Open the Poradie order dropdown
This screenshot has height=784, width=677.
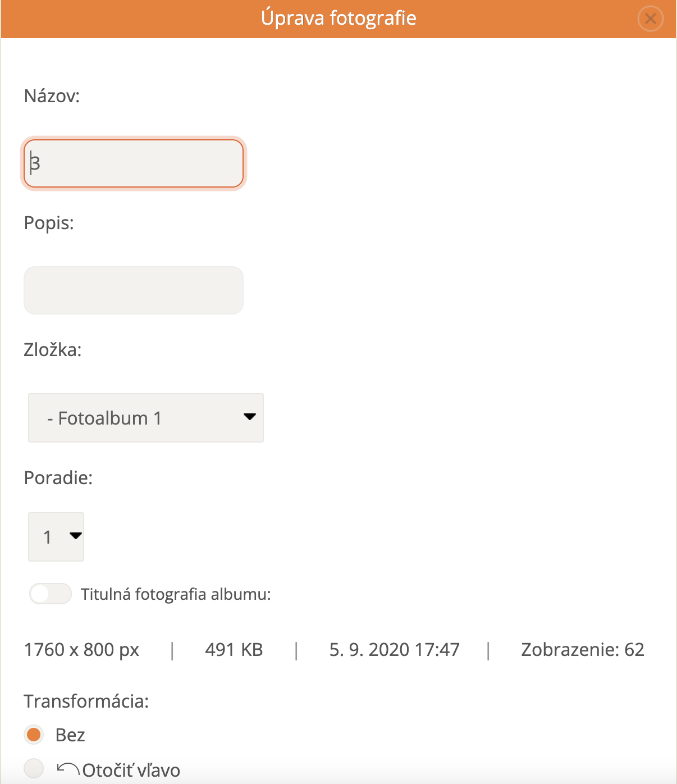click(x=56, y=537)
